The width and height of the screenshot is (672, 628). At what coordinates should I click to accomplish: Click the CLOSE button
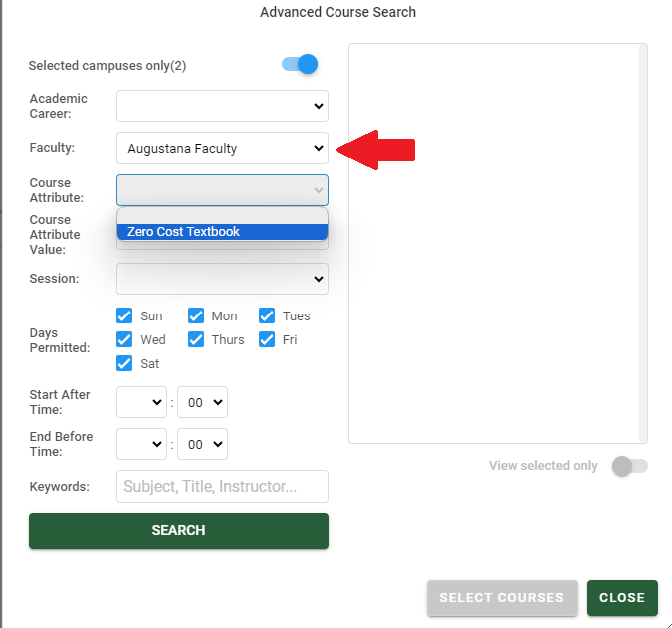(x=622, y=598)
